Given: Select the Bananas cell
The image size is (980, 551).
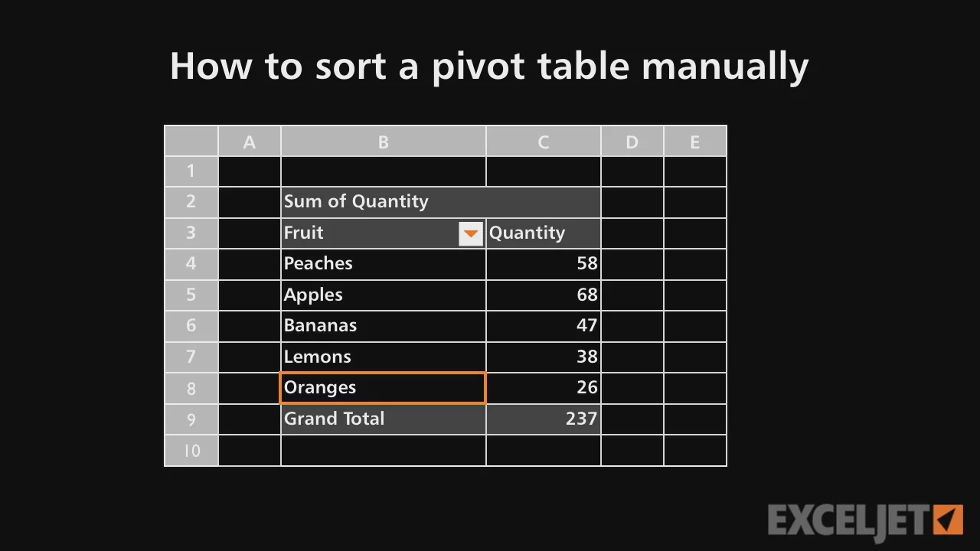Looking at the screenshot, I should [x=383, y=326].
